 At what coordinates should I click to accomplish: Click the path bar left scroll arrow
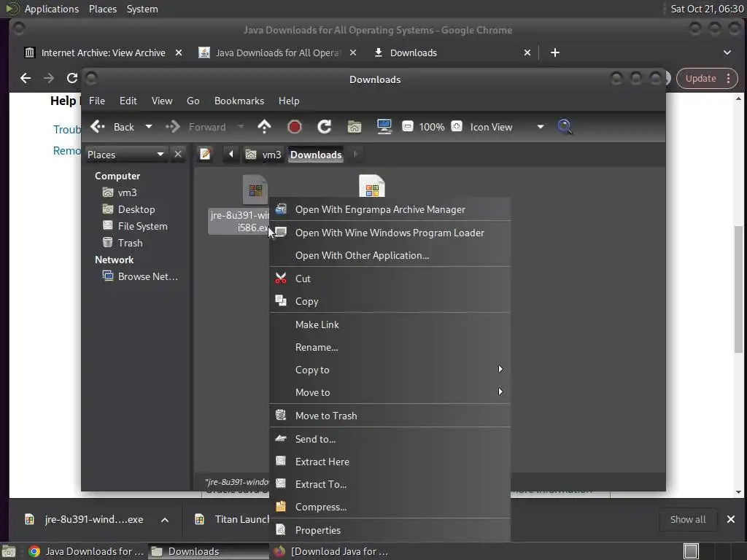[231, 155]
